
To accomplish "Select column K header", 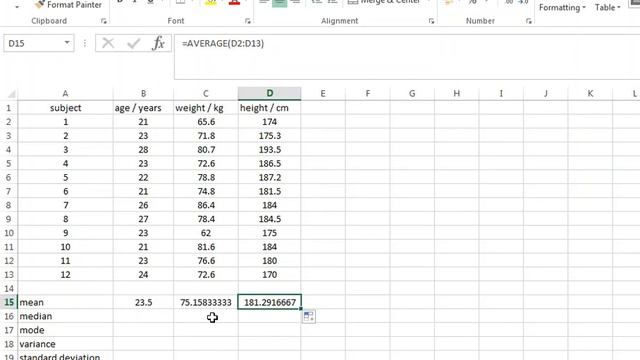I will (x=590, y=93).
